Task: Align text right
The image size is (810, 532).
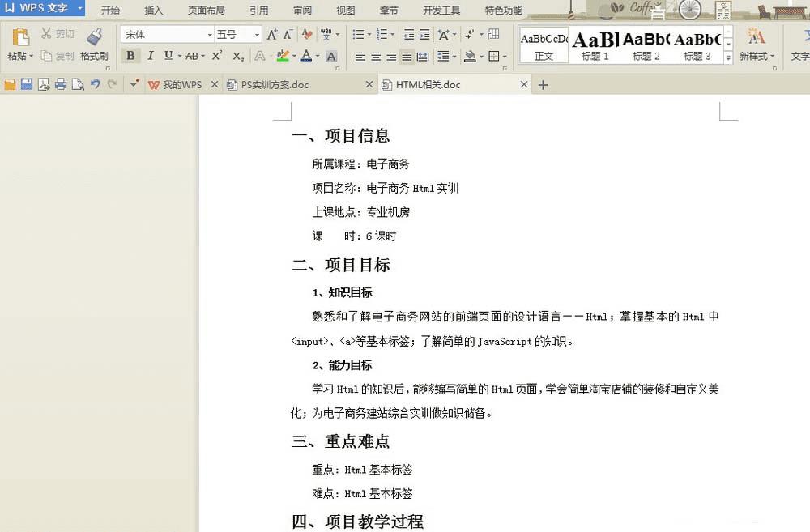Action: (391, 57)
